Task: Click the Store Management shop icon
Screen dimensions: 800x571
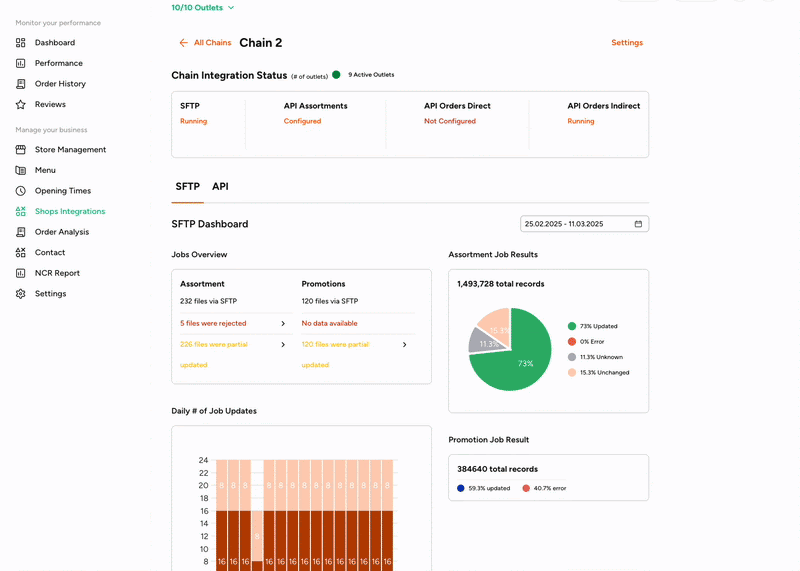Action: tap(21, 150)
